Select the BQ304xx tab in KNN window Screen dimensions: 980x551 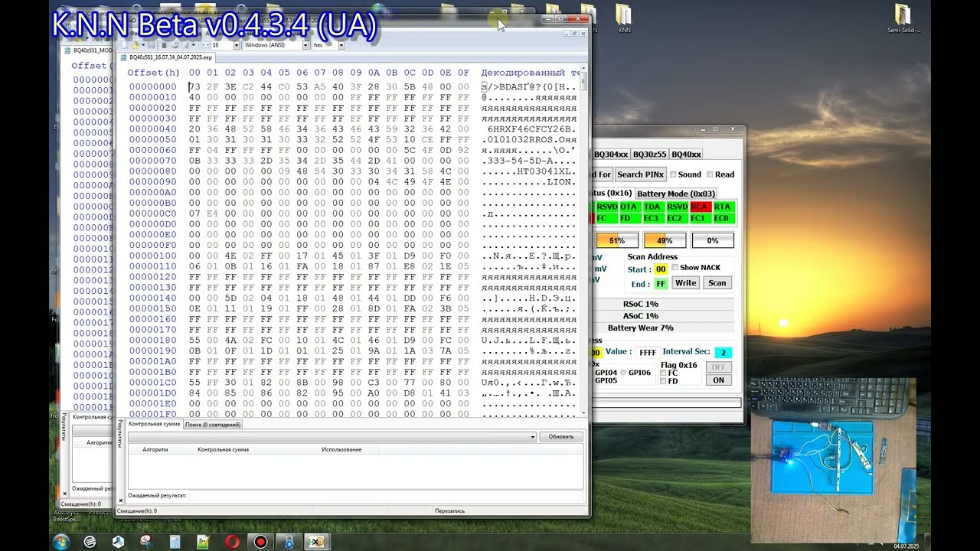610,154
